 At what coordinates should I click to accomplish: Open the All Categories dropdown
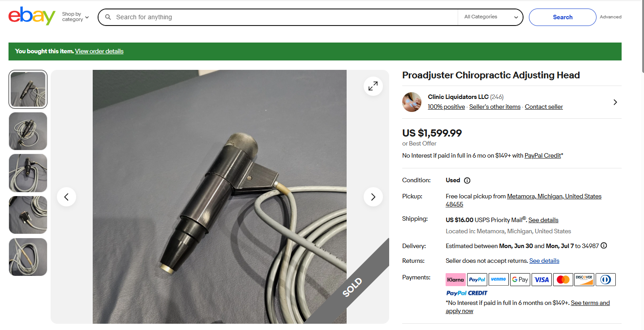(490, 17)
